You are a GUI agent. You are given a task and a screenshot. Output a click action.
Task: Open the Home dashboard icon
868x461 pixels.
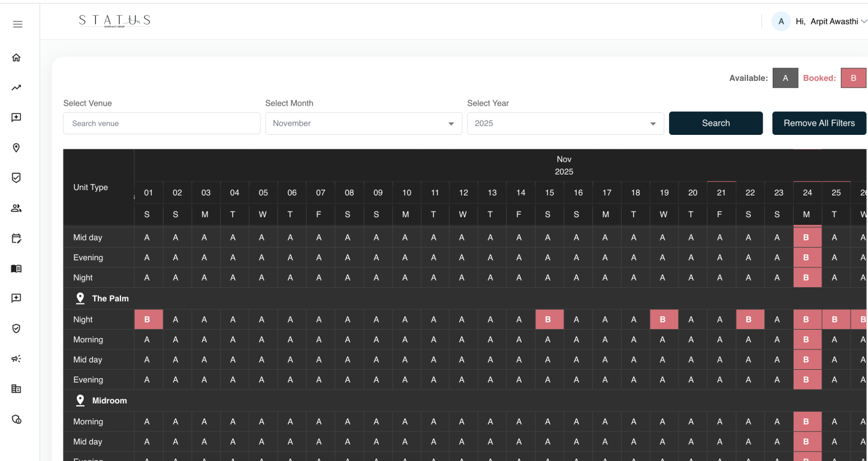(17, 57)
